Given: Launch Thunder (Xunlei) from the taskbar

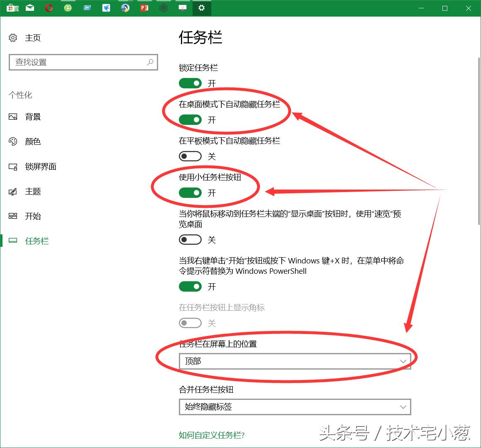Looking at the screenshot, I should point(106,8).
